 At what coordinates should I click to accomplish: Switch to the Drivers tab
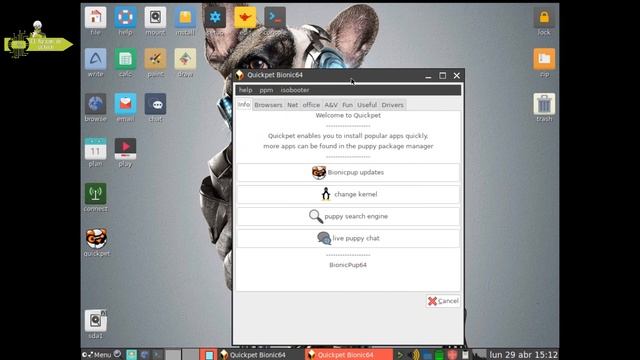(x=392, y=105)
